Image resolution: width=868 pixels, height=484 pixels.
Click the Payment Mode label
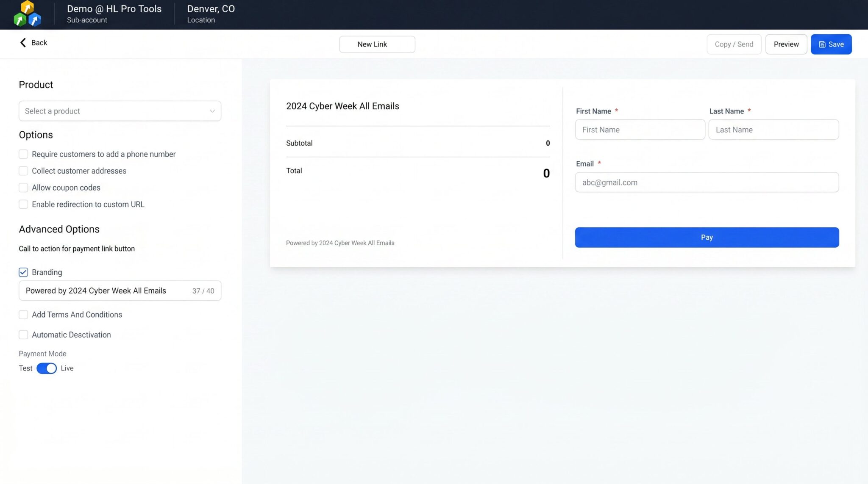[x=42, y=354]
